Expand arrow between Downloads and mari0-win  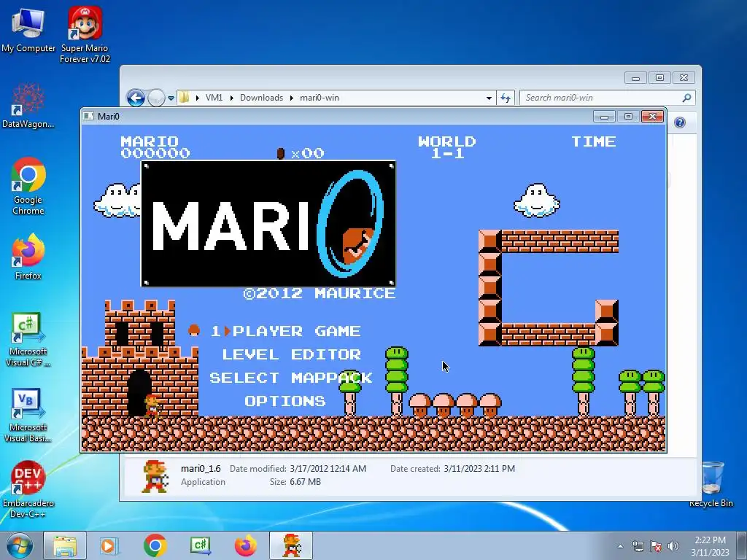tap(292, 98)
